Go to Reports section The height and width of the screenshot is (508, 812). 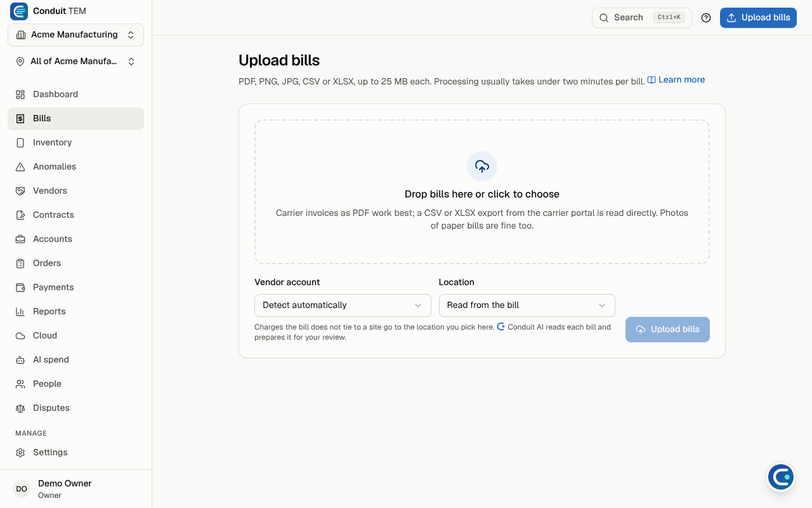pyautogui.click(x=75, y=311)
